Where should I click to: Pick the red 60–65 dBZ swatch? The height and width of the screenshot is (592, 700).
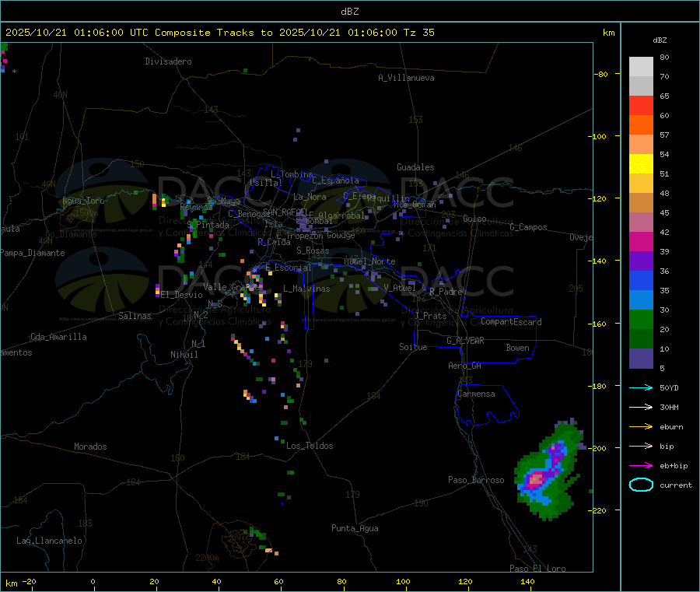tap(641, 105)
